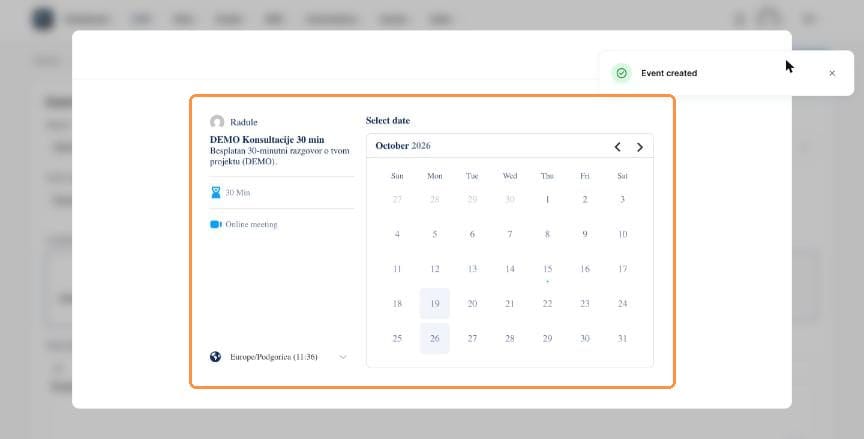864x439 pixels.
Task: Click the Wed weekday header
Action: 510,176
